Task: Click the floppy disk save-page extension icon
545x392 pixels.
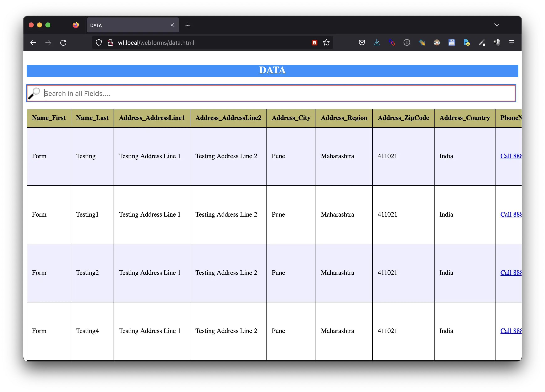Action: point(452,42)
